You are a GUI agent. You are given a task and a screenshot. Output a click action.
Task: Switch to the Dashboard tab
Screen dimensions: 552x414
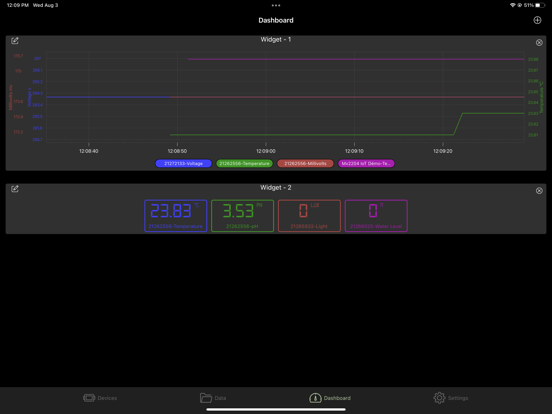tap(330, 398)
